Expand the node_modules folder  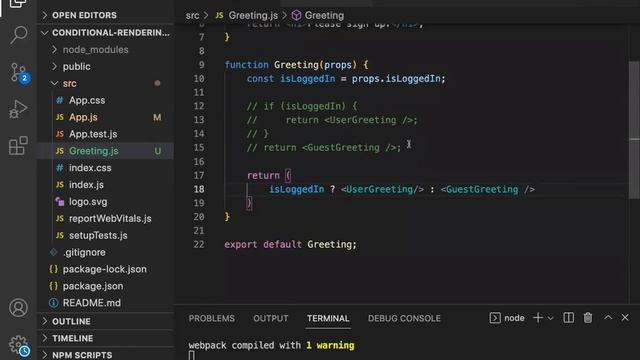105,49
